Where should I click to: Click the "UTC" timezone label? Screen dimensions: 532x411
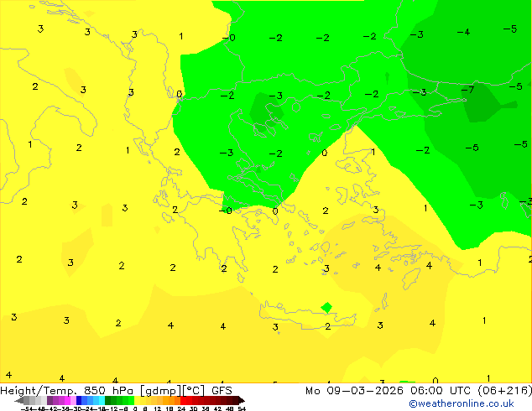(x=460, y=391)
